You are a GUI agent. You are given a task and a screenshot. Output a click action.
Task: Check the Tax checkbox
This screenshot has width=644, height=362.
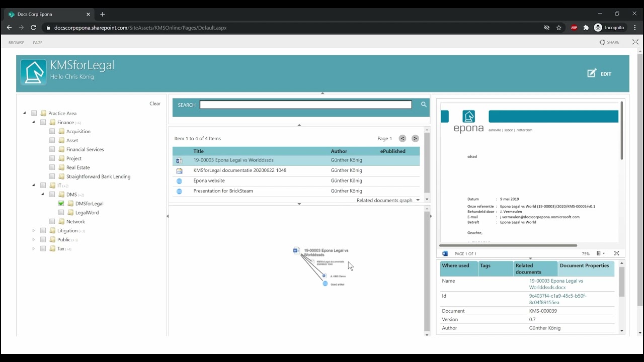click(43, 249)
